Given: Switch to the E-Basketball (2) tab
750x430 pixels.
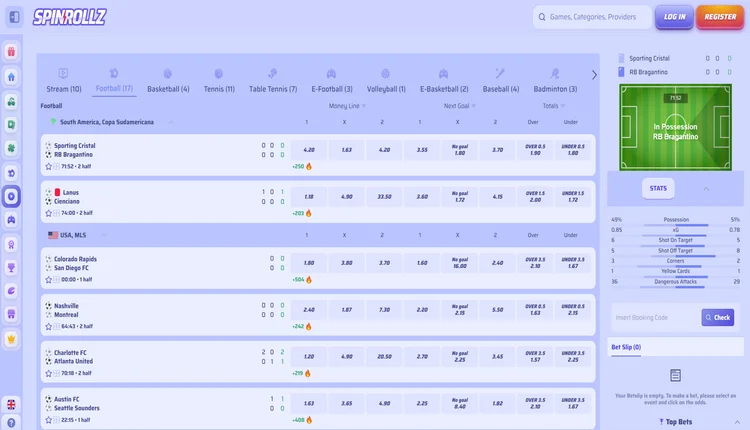Looking at the screenshot, I should [x=444, y=80].
